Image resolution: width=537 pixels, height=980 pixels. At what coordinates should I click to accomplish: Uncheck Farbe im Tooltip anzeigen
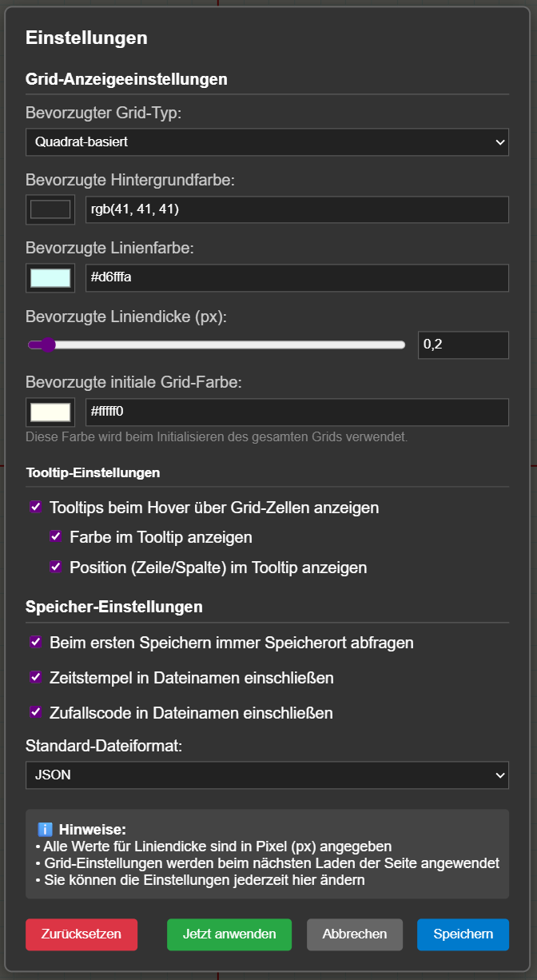(56, 536)
